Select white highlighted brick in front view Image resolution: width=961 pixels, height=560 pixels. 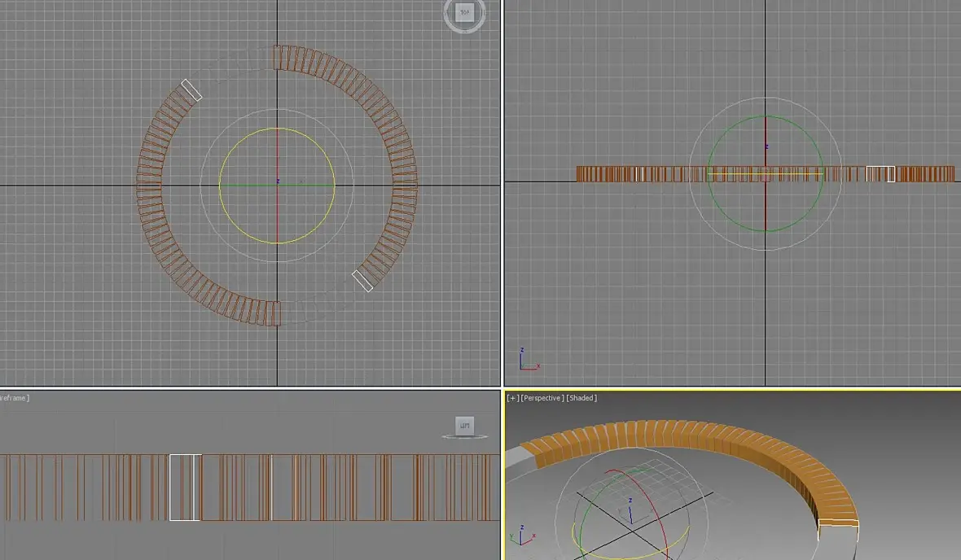click(880, 174)
